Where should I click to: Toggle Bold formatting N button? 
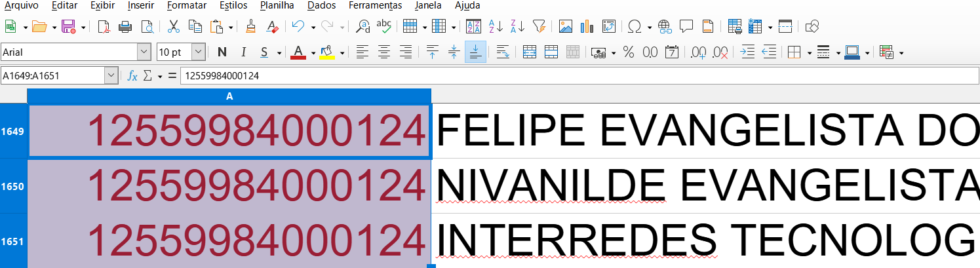(222, 52)
